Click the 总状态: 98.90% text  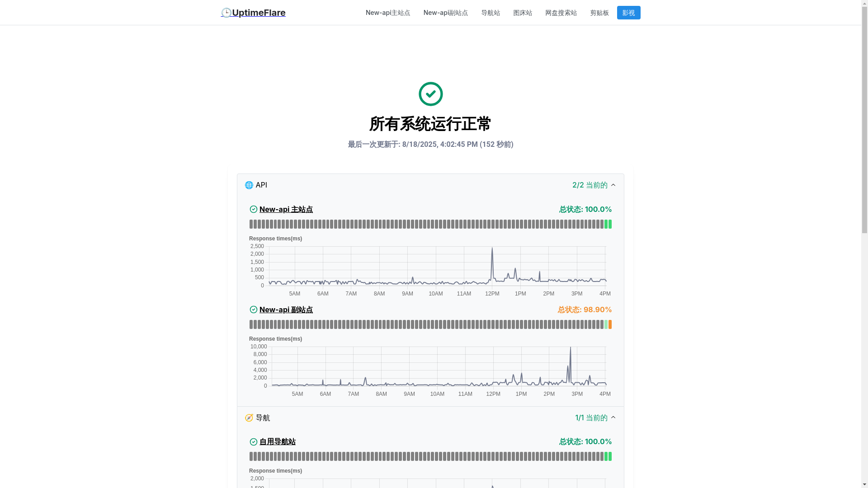[x=585, y=310]
